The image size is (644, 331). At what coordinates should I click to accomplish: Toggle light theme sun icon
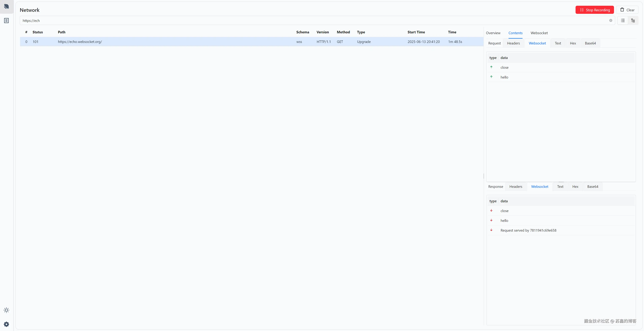7,310
